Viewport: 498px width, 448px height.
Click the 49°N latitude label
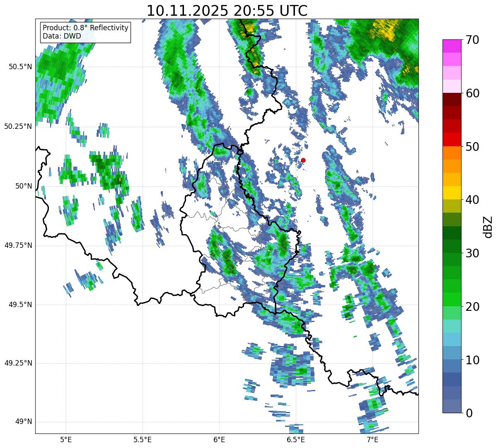[24, 422]
